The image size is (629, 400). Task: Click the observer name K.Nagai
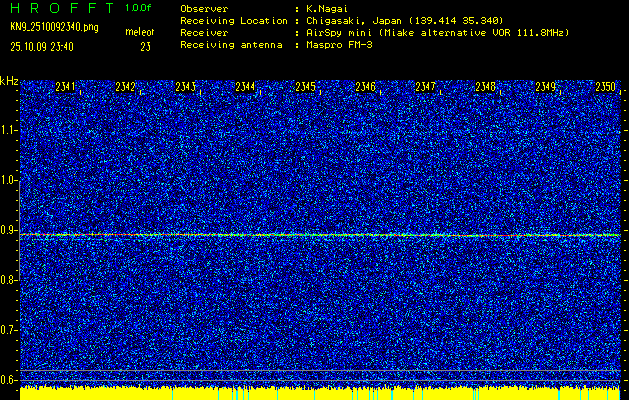tap(328, 8)
